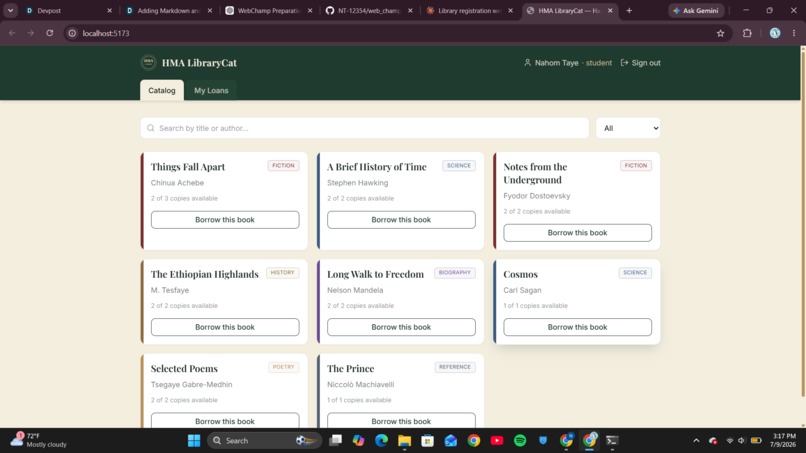Click the FICTION tag on Things Fall Apart
This screenshot has height=453, width=806.
click(283, 166)
